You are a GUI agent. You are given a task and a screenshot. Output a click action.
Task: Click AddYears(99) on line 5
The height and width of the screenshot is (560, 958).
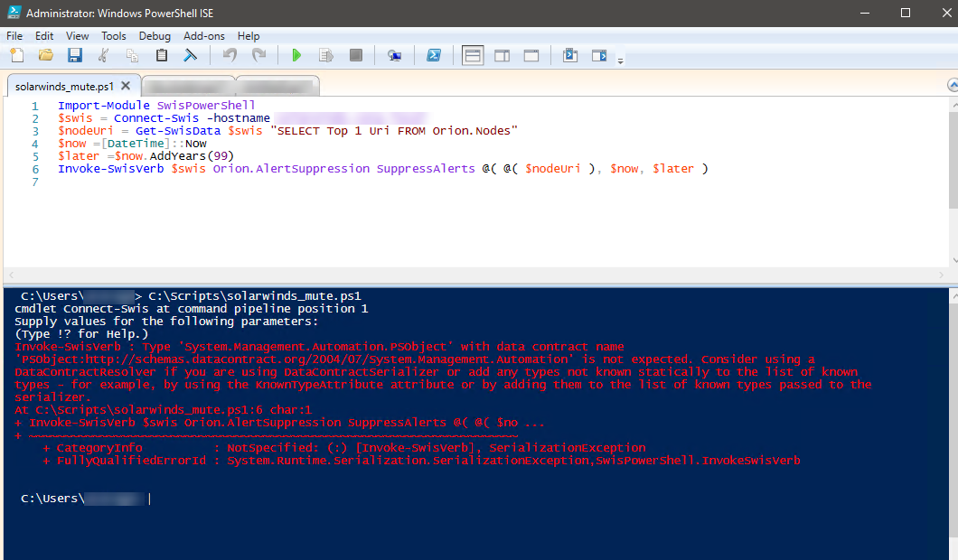192,155
